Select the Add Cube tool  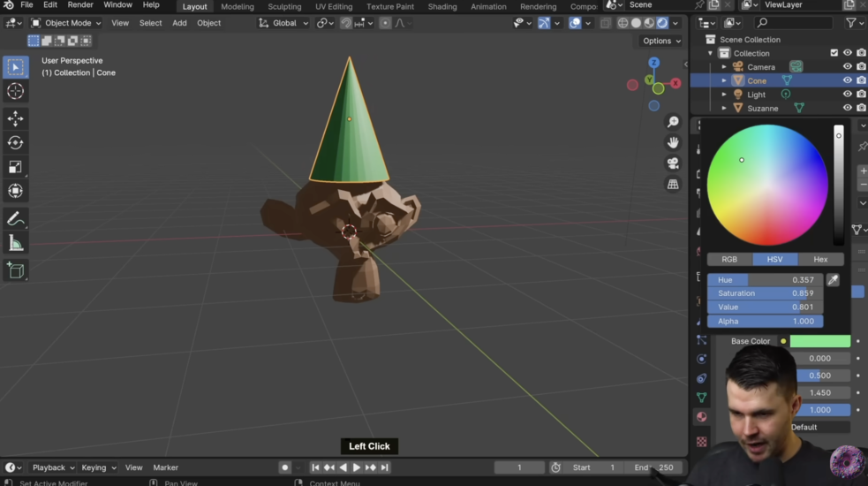pyautogui.click(x=16, y=270)
